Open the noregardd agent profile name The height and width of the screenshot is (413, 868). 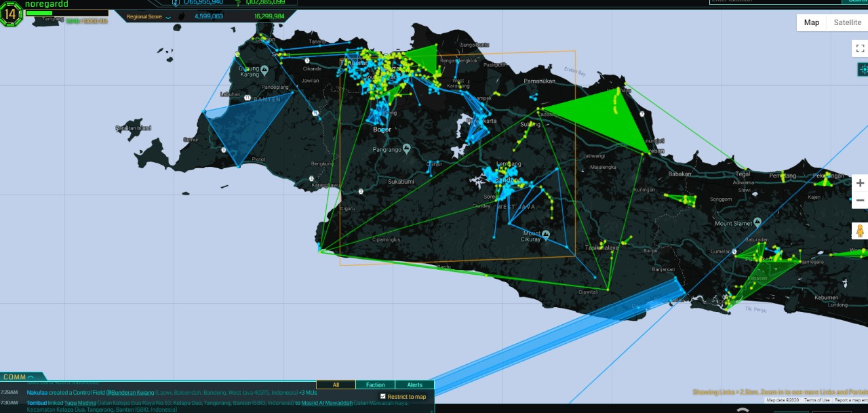47,4
